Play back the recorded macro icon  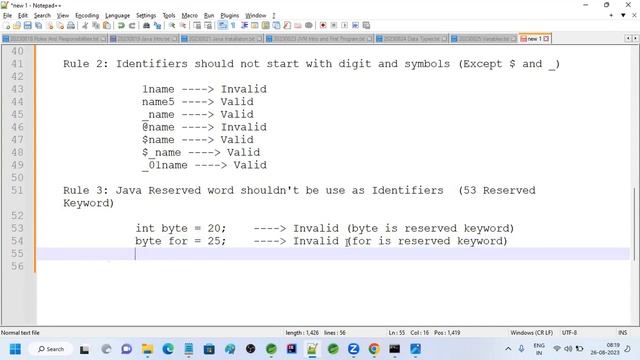coord(344,25)
